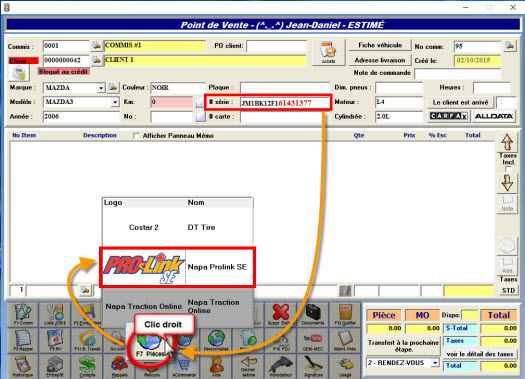This screenshot has height=379, width=525.
Task: Select Napa Prolink SE from the list
Action: [x=177, y=267]
